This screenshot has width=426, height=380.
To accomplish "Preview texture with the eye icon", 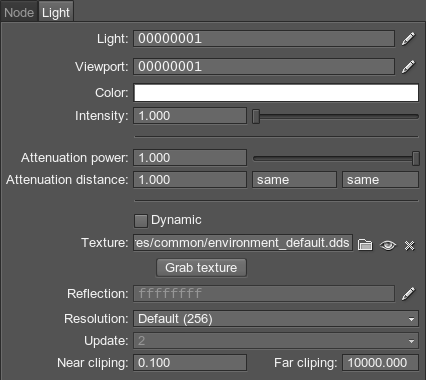I will (x=388, y=245).
